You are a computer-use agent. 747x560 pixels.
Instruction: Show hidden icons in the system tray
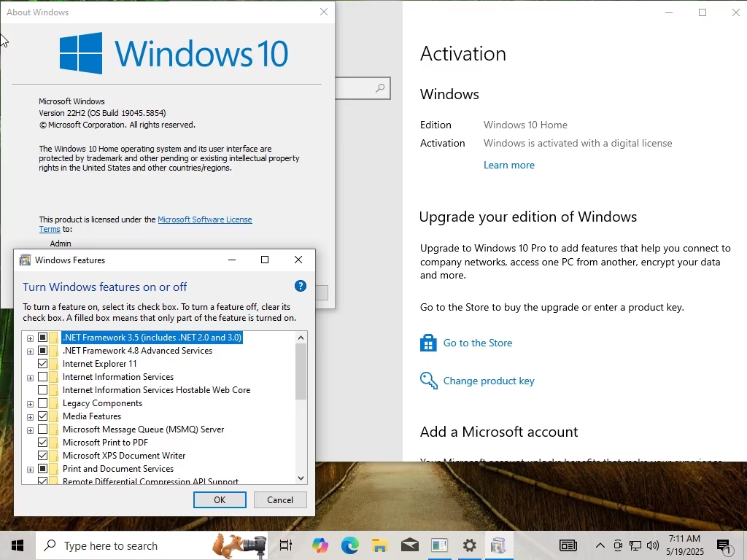[x=600, y=545]
